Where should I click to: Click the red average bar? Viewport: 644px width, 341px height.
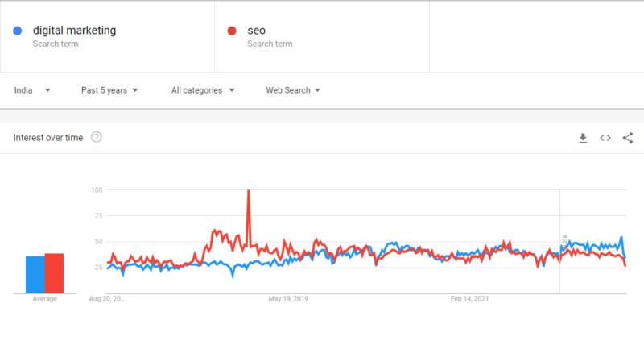pos(54,273)
